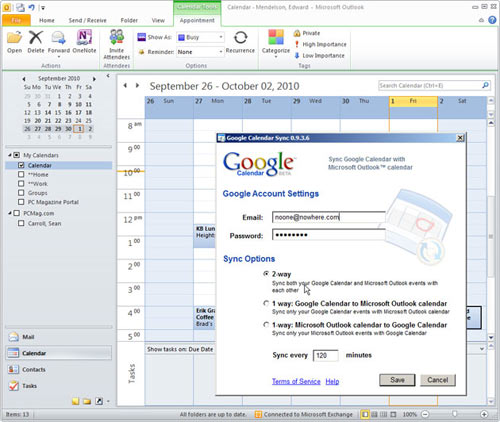Zoom out with minus icon
The width and height of the screenshot is (500, 422).
425,414
